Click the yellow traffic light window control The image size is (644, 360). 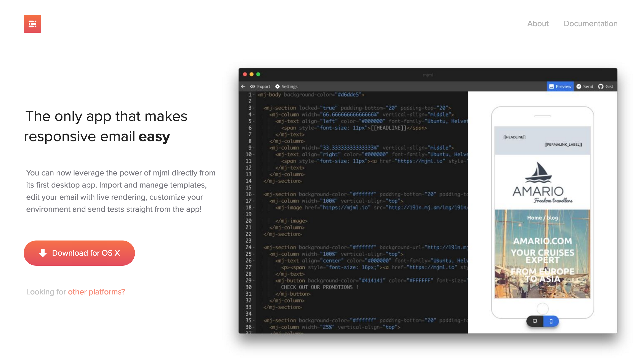[251, 74]
